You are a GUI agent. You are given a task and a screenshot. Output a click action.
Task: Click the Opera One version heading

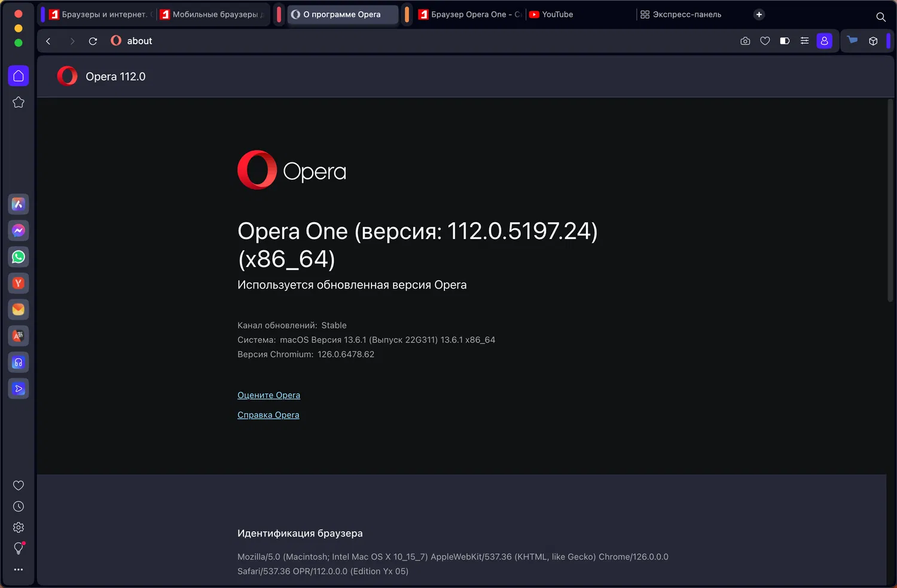417,245
